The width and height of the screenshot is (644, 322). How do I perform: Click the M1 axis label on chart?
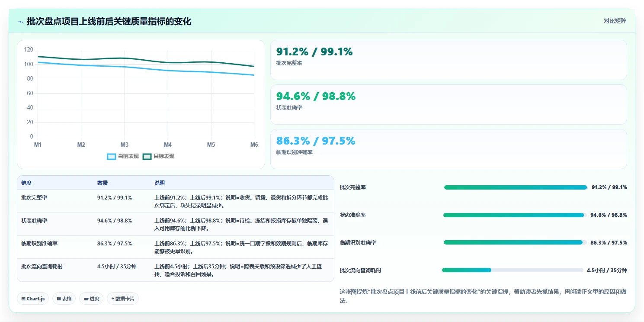click(38, 145)
